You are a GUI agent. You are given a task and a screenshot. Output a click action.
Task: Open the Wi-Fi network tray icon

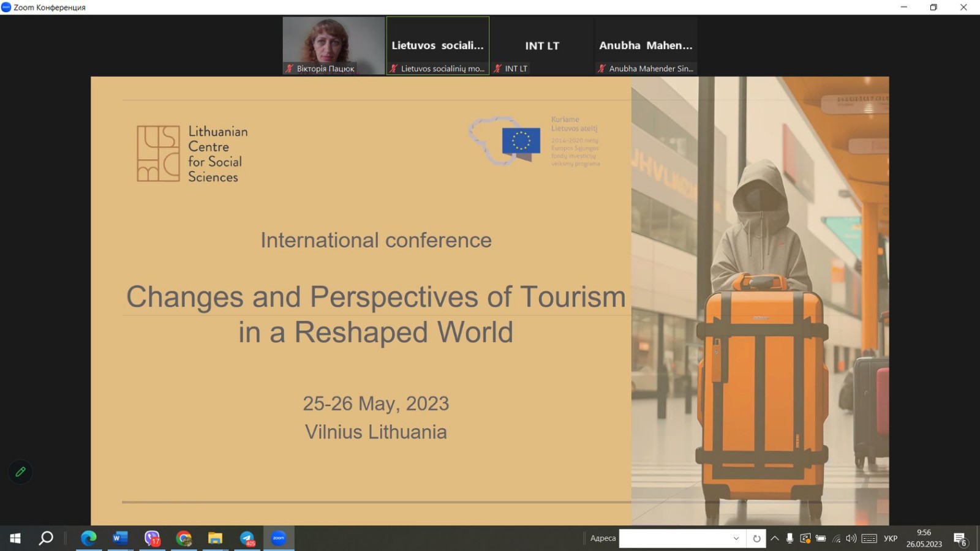pyautogui.click(x=837, y=539)
